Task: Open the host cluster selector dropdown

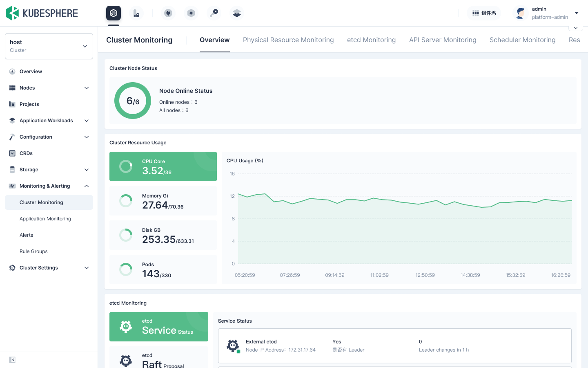Action: [49, 46]
